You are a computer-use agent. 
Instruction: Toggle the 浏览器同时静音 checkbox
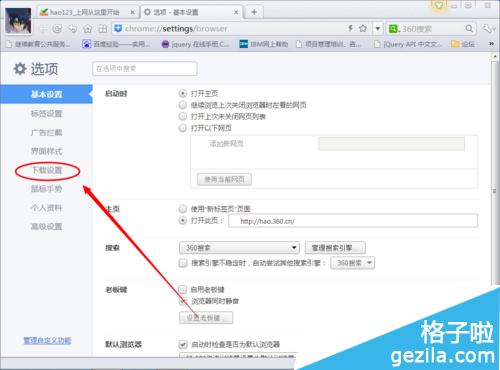183,301
